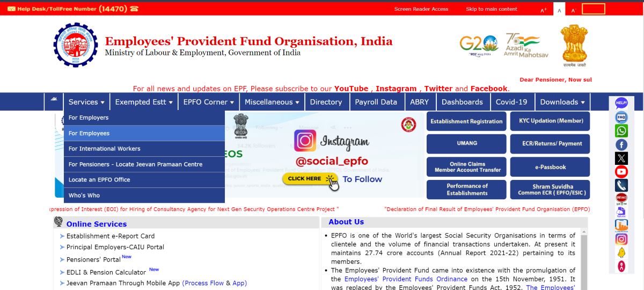644x290 pixels.
Task: Click the ECR/Returns/Payment button
Action: coord(550,144)
